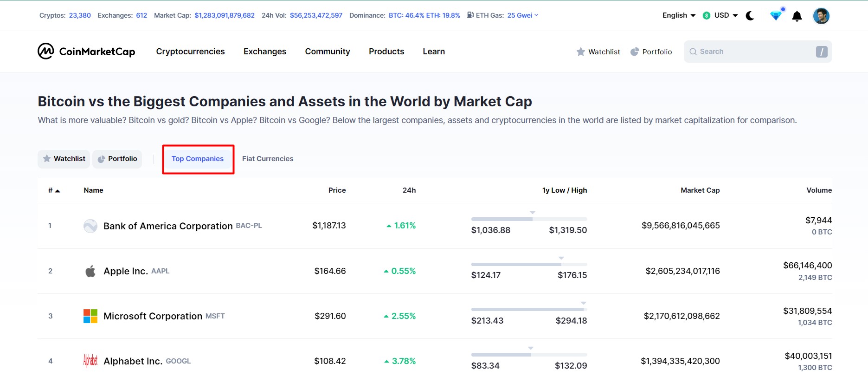Open the diamond rewards icon

coord(776,16)
